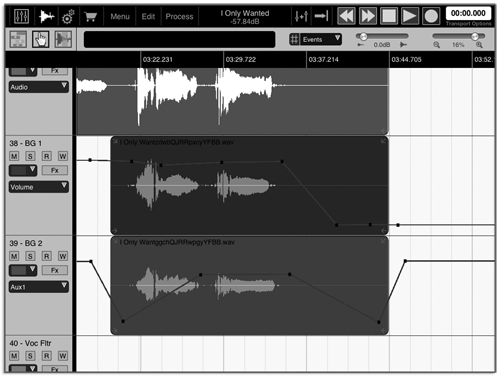500x377 pixels.
Task: Click the fade handle at BG 1 region's top-right
Action: [384, 141]
